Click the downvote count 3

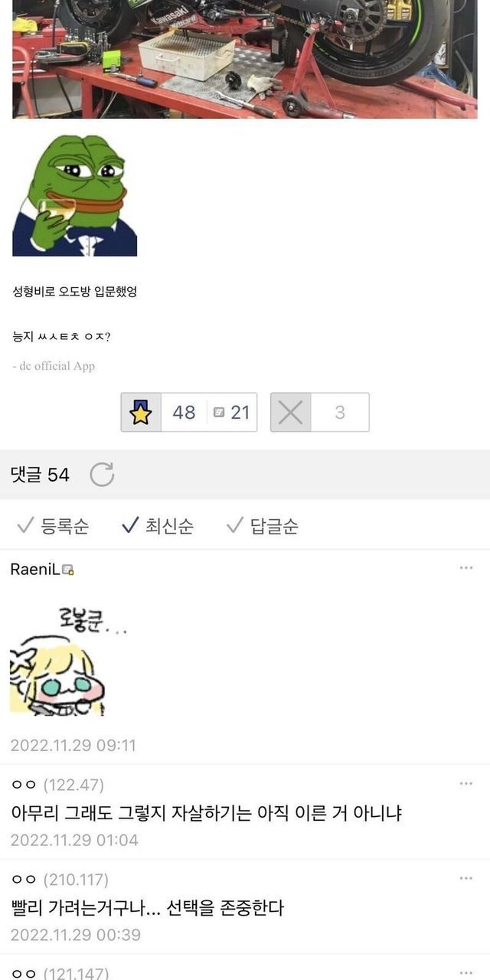pyautogui.click(x=340, y=413)
